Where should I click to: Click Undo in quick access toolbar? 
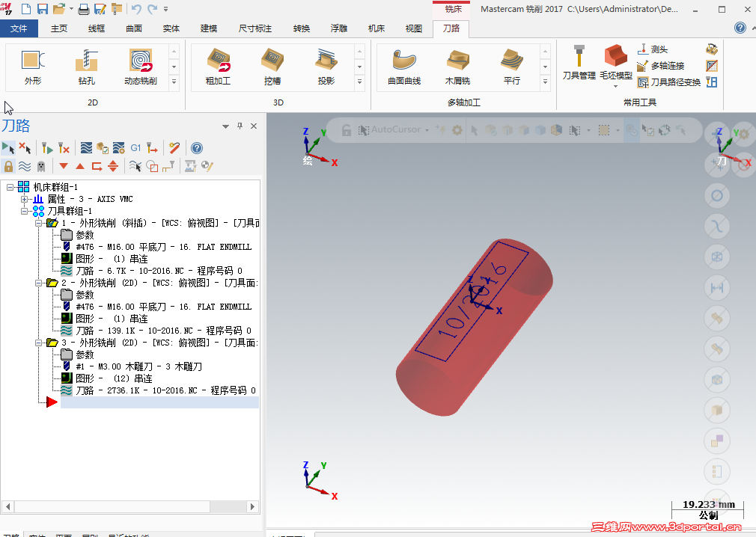[136, 9]
